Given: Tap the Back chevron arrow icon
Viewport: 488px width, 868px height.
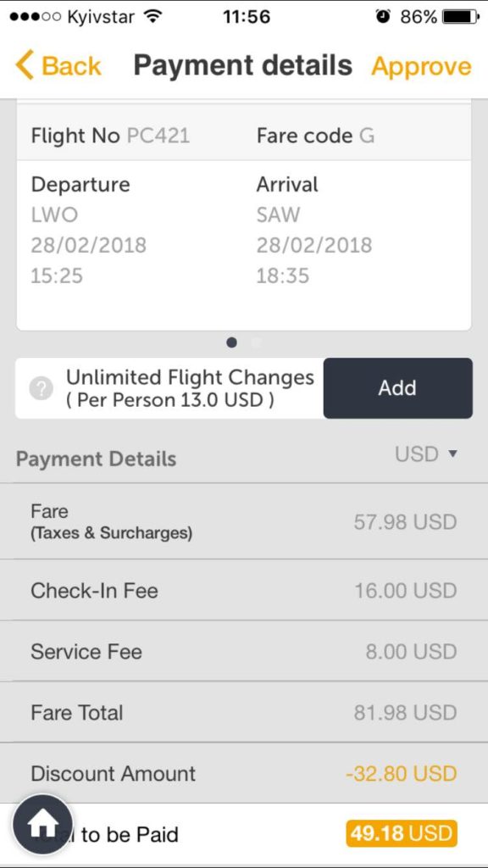Looking at the screenshot, I should pos(25,65).
